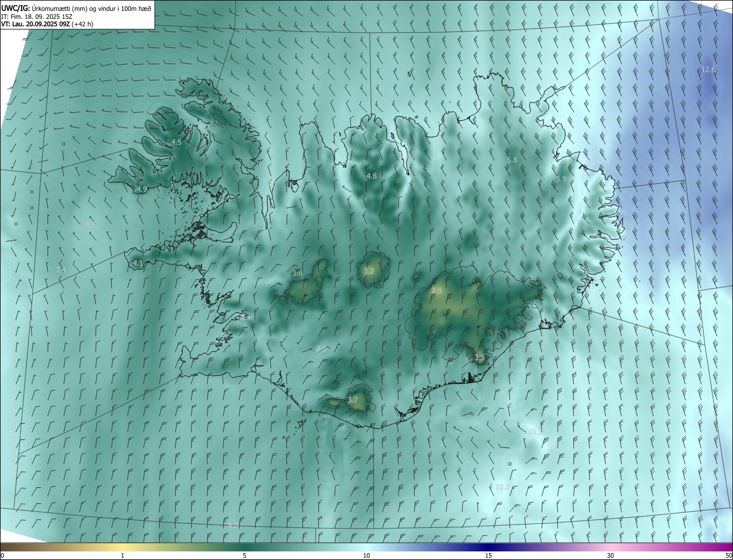Click the 10.2 value offshore

coord(502,487)
